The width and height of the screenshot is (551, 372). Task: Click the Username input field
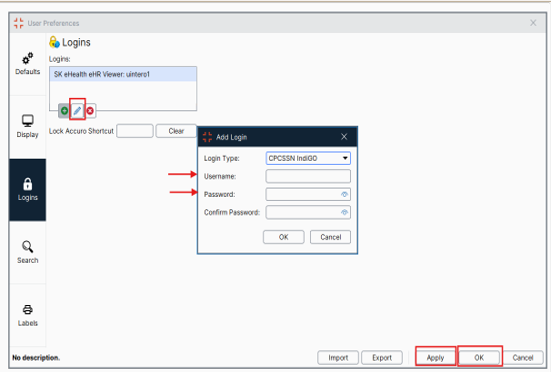pos(308,176)
